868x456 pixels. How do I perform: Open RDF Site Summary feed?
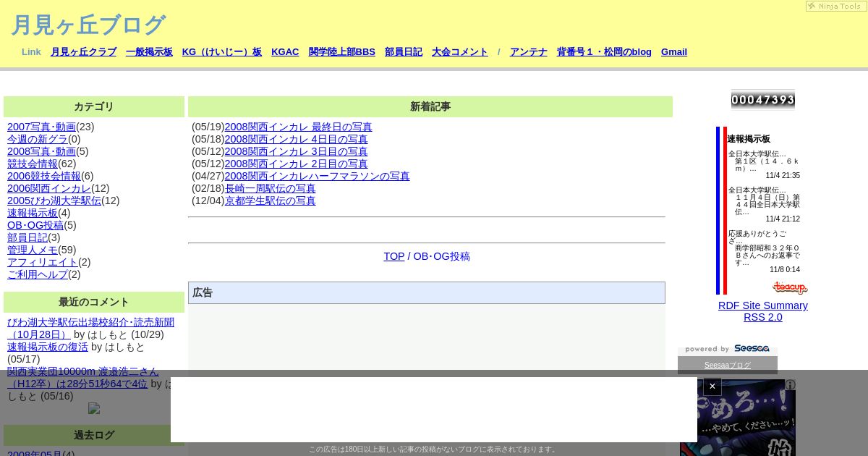(763, 305)
